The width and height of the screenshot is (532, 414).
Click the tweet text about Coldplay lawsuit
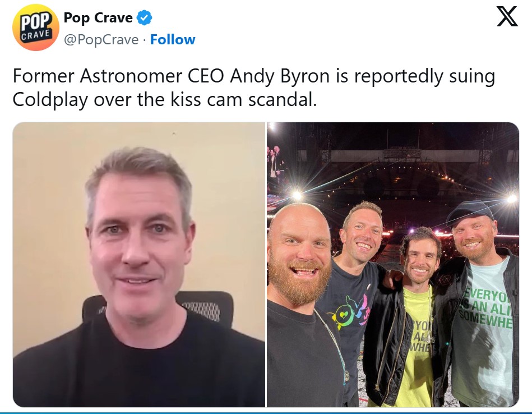click(254, 88)
